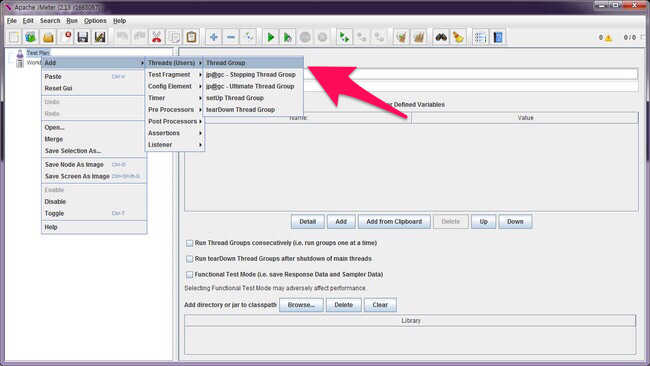Select the Test Plan tree node
Screen dimensions: 650x366
(x=38, y=53)
